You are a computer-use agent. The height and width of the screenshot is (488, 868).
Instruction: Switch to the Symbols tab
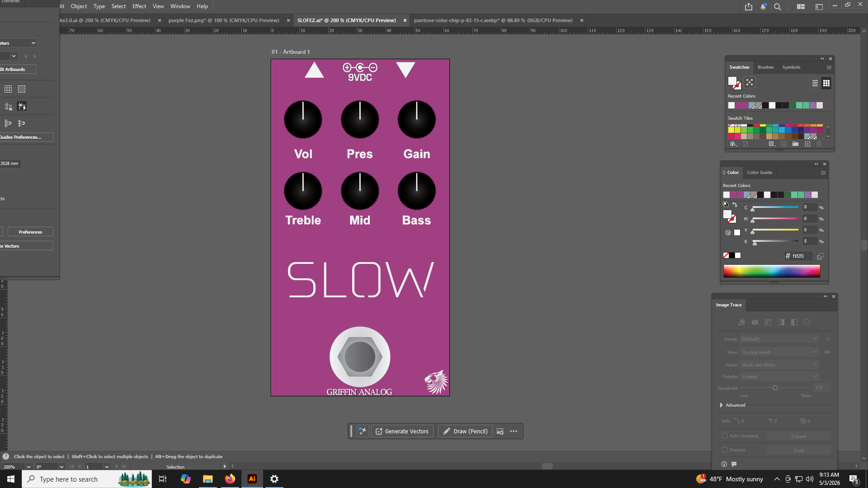click(x=791, y=67)
